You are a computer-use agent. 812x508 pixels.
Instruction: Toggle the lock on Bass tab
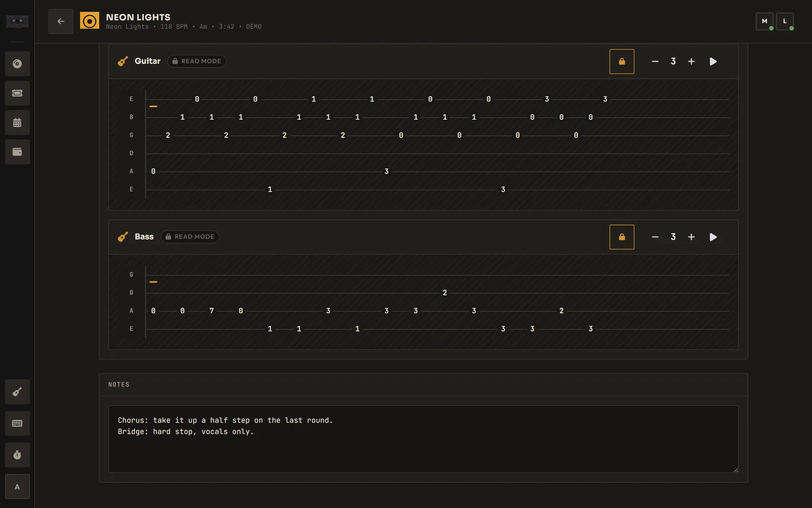[x=622, y=237]
